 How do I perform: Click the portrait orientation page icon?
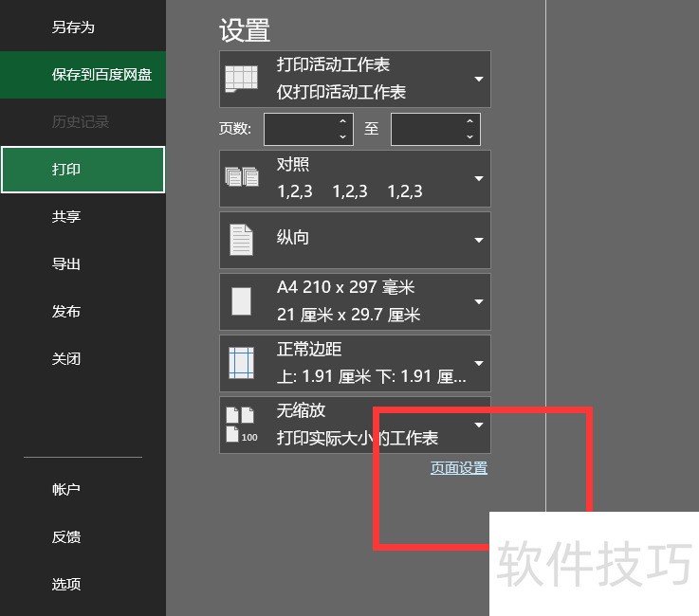[241, 240]
